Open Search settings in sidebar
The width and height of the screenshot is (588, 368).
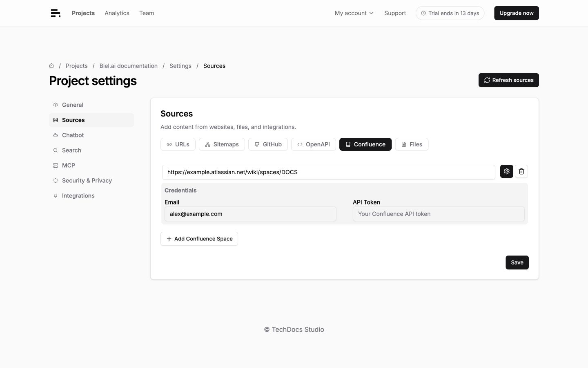coord(91,150)
